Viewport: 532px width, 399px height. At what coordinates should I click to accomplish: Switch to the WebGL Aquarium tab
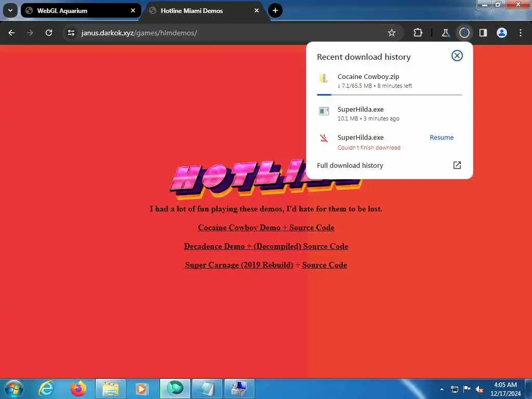(81, 10)
